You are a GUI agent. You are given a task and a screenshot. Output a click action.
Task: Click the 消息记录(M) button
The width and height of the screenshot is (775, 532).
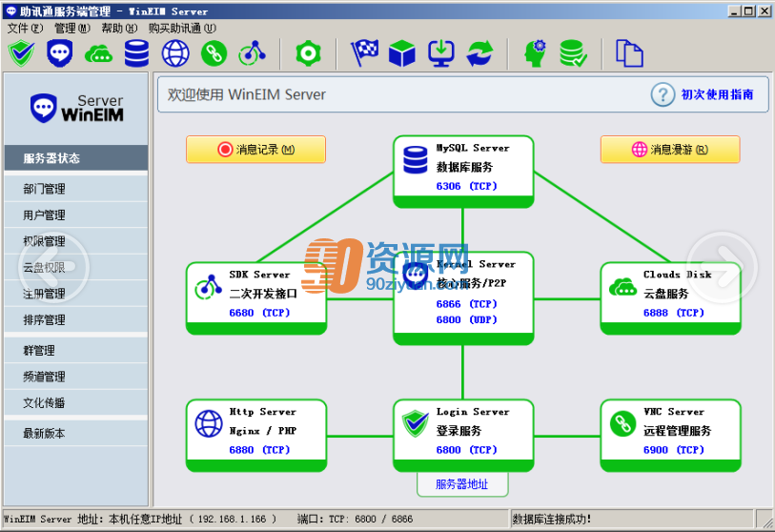(x=256, y=150)
